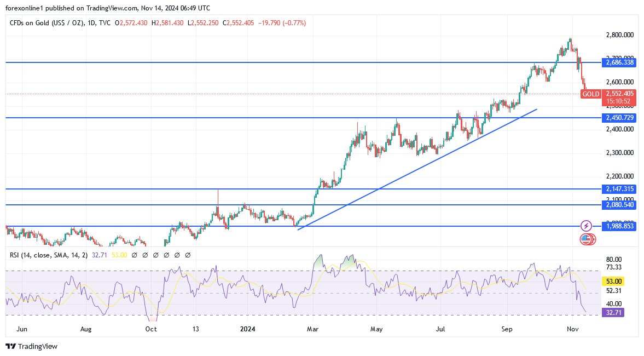Click the 40.00 RSI scale label
644x356 pixels.
(613, 304)
